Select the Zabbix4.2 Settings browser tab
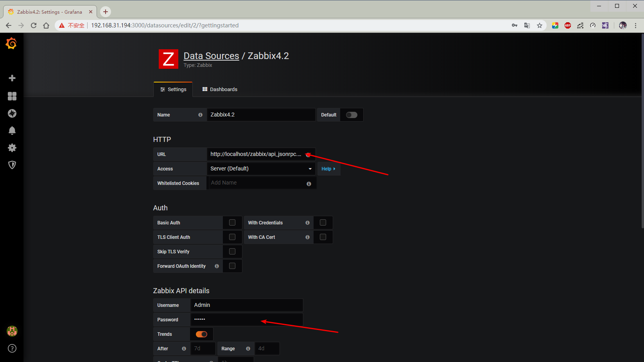 point(50,12)
